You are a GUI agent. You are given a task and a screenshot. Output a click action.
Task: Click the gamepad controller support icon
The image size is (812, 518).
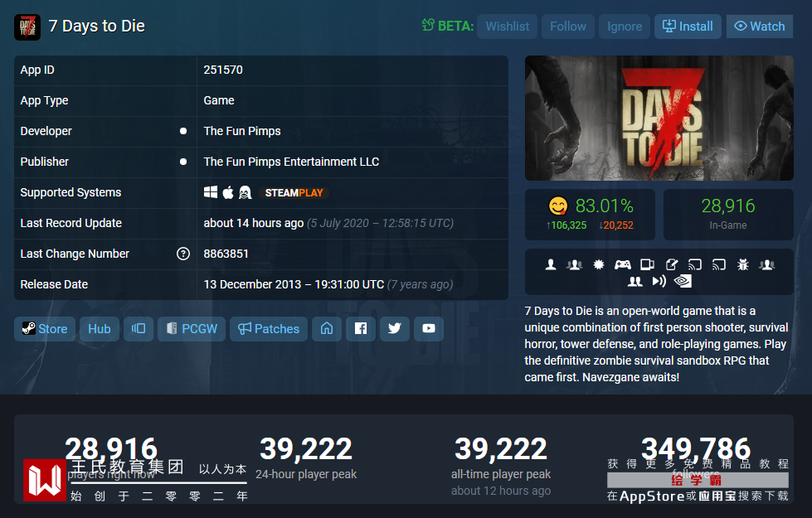pyautogui.click(x=622, y=265)
